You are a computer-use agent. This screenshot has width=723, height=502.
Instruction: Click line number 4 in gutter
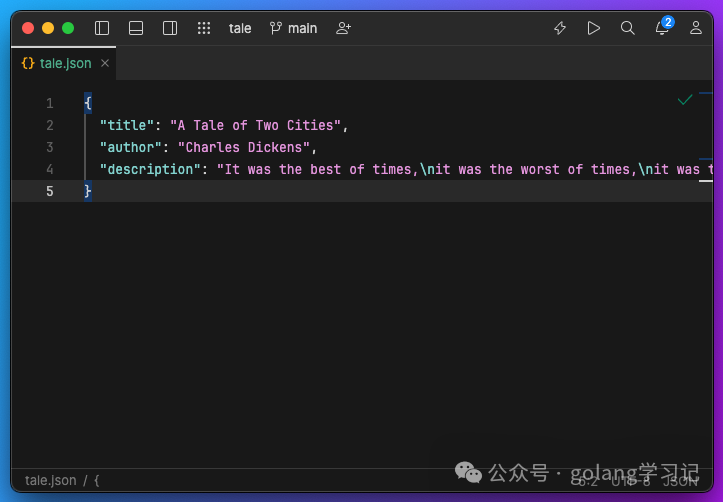(x=50, y=170)
